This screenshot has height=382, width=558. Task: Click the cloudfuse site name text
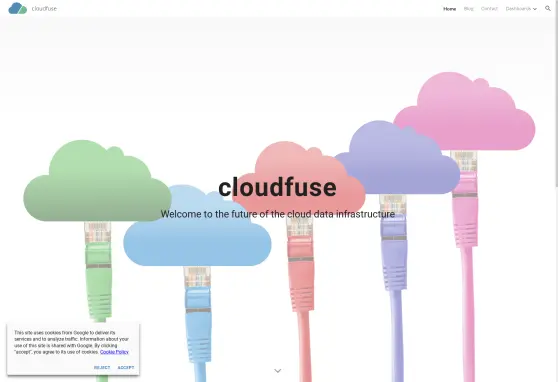pos(44,9)
